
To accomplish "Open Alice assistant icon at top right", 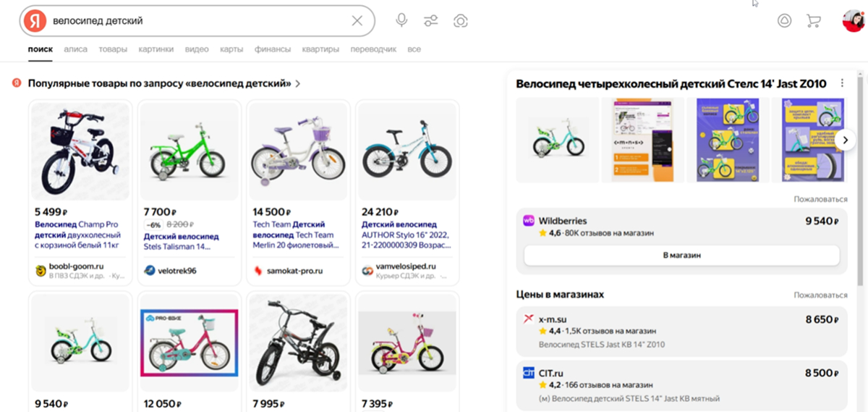I will [784, 21].
